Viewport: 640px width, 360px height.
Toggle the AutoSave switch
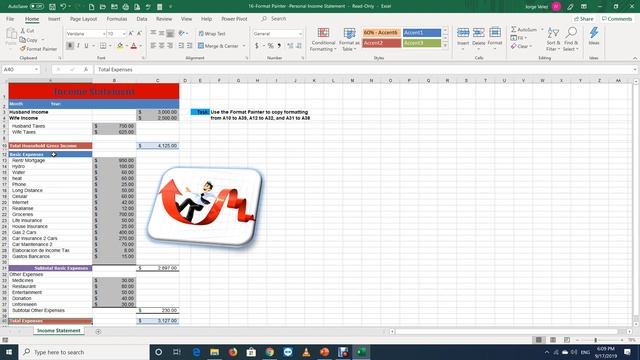(x=37, y=7)
